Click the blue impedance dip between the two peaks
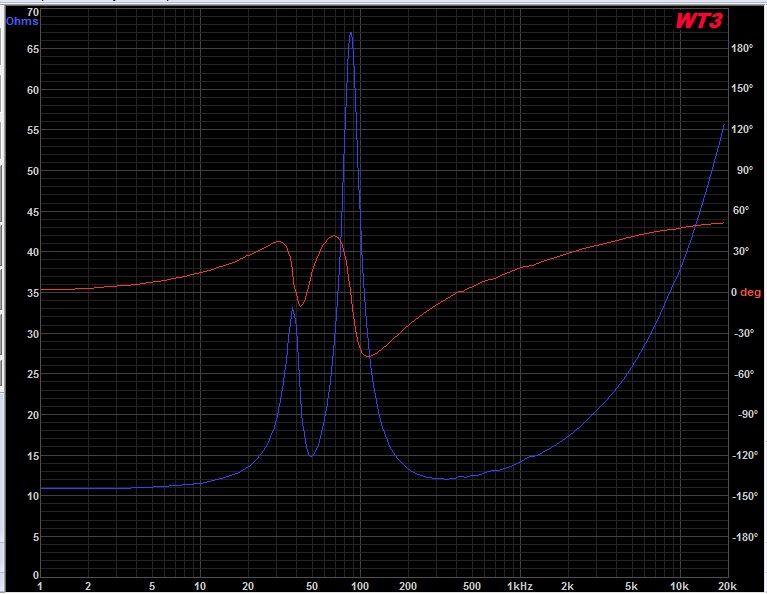Image resolution: width=767 pixels, height=594 pixels. tap(311, 456)
